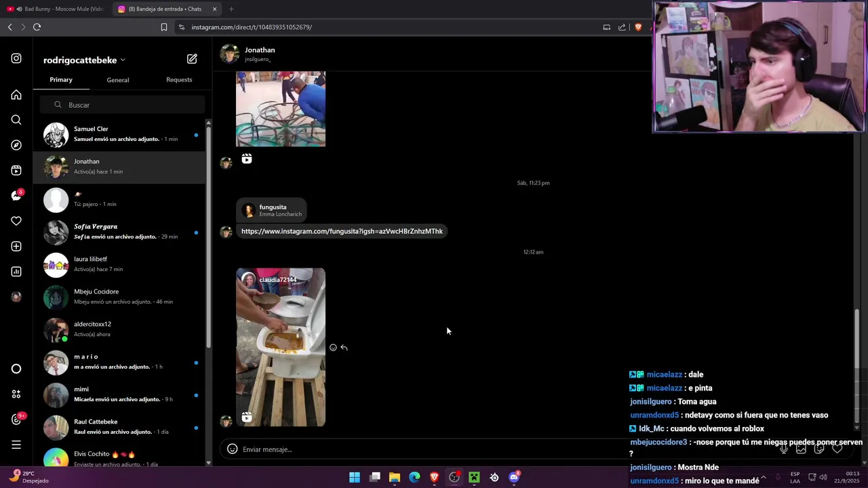The height and width of the screenshot is (488, 868).
Task: Click the browser reload button
Action: click(x=37, y=27)
